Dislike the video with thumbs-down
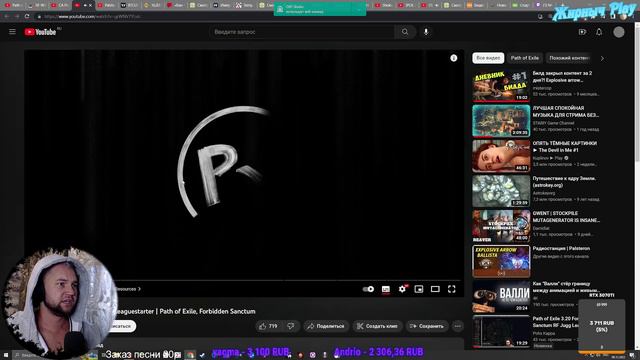 coord(291,326)
